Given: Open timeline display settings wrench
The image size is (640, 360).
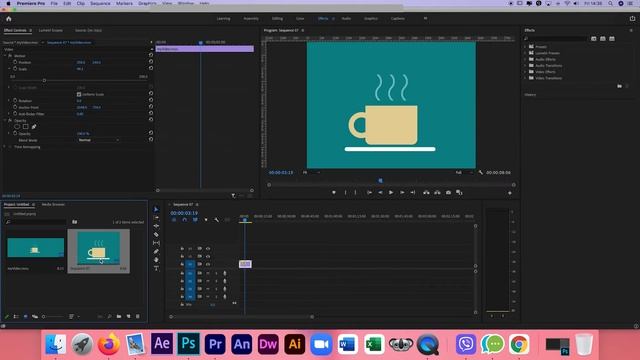Looking at the screenshot, I should (x=216, y=220).
